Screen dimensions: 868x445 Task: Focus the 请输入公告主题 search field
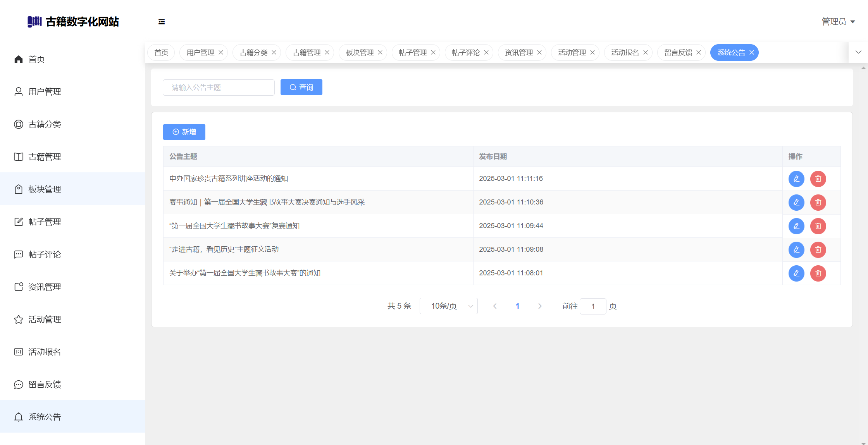[x=219, y=88]
